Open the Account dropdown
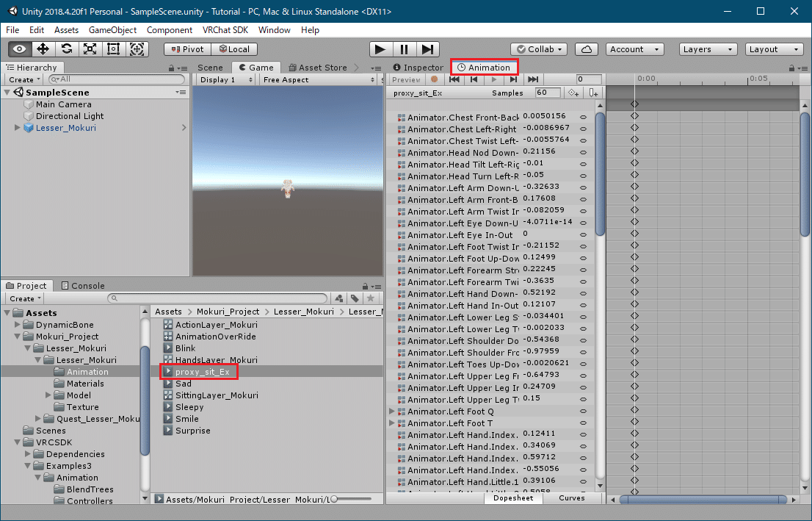This screenshot has width=812, height=521. click(x=635, y=49)
